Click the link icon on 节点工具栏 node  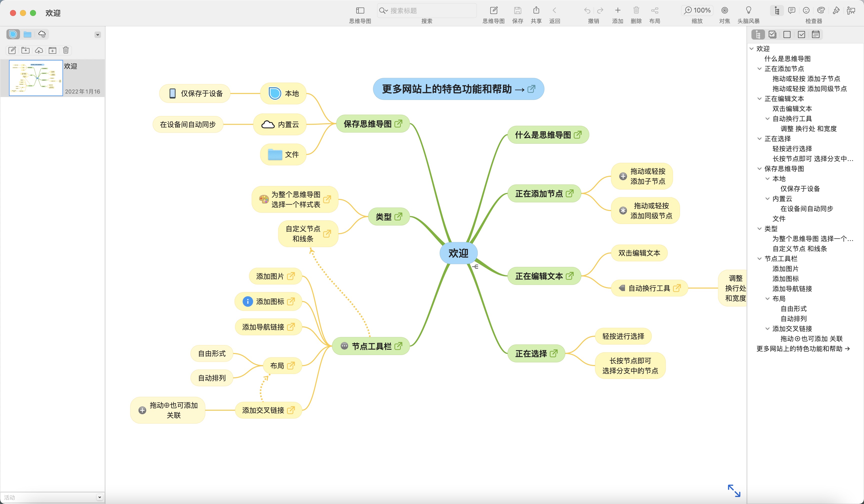click(398, 346)
